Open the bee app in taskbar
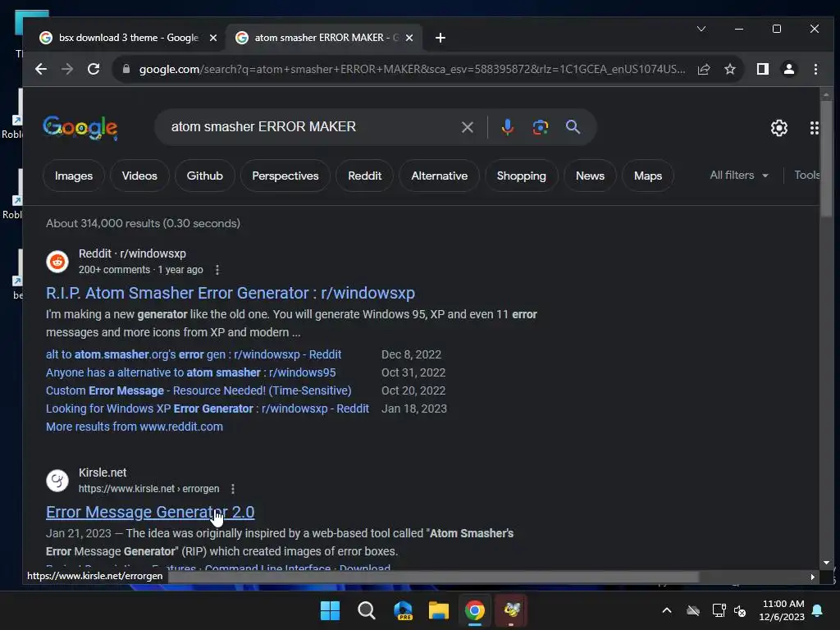The image size is (840, 630). 511,610
